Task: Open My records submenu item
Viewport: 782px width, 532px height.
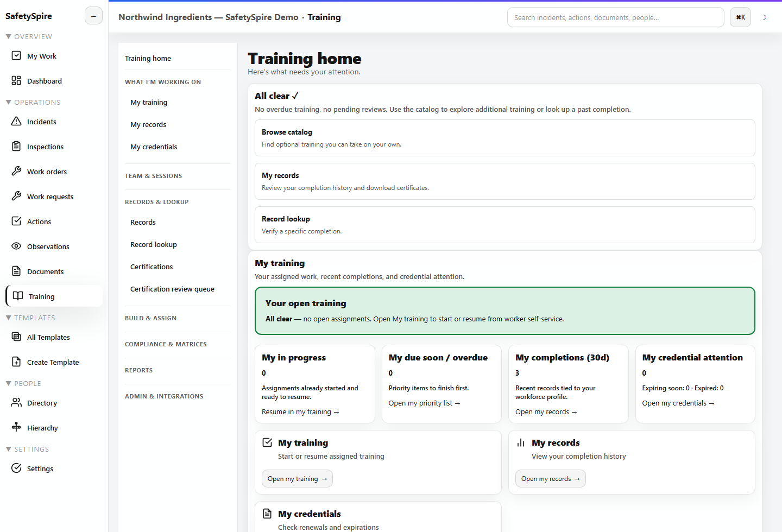Action: [148, 125]
